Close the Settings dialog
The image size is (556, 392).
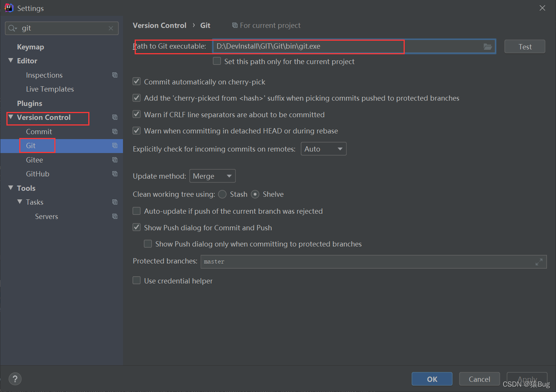pyautogui.click(x=542, y=8)
